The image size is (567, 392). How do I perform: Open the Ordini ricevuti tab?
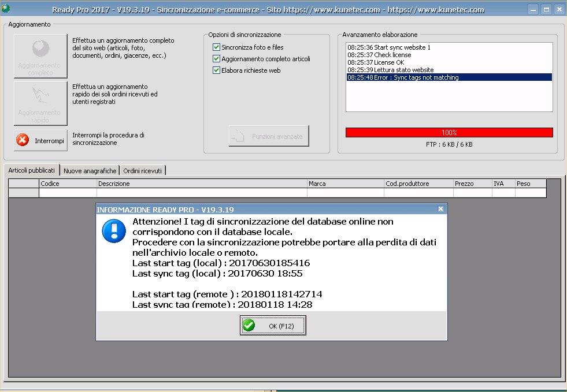click(x=143, y=170)
